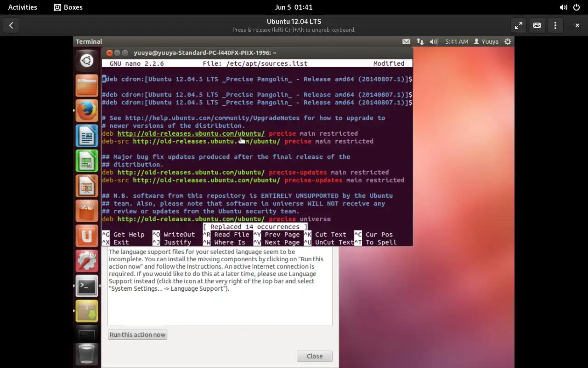Open LibreOffice Impress from the launcher
Viewport: 588px width, 368px height.
(87, 186)
